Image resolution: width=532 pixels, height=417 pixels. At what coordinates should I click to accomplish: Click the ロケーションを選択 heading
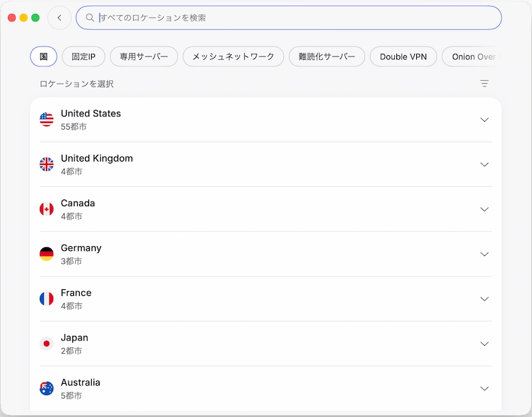[x=76, y=84]
